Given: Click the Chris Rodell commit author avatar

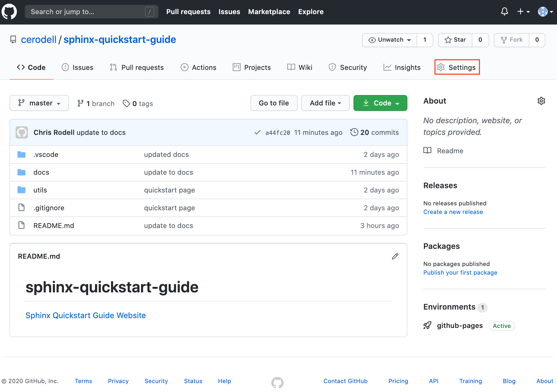Looking at the screenshot, I should (22, 132).
